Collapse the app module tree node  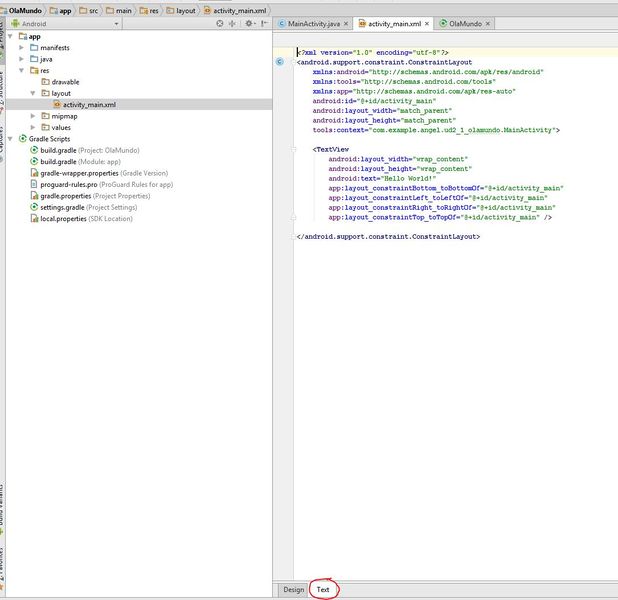tap(11, 36)
